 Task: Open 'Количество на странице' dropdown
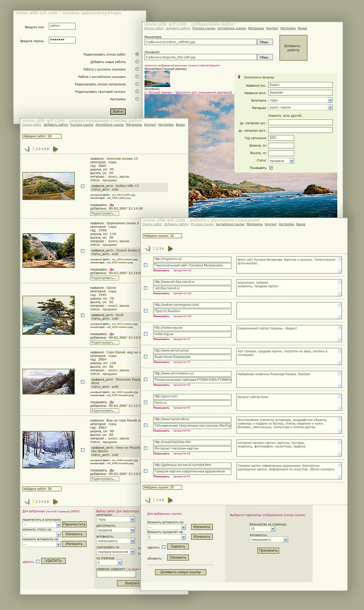pos(262,529)
